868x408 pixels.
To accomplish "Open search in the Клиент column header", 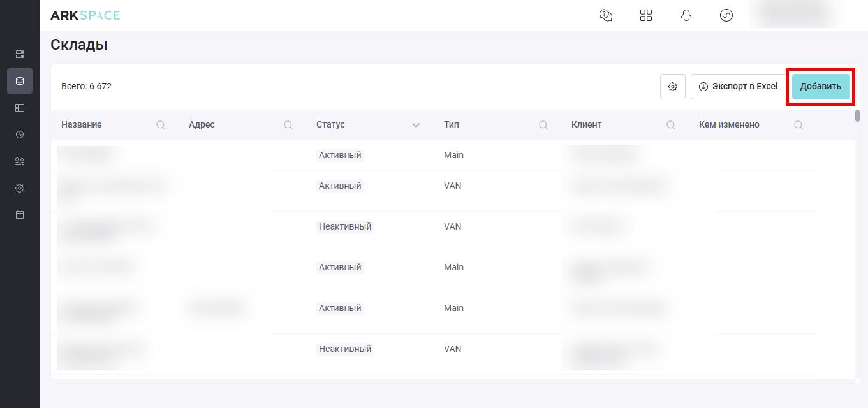I will pos(671,125).
